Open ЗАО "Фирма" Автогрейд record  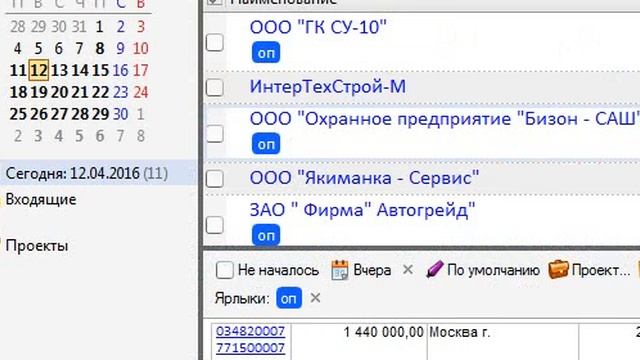[362, 210]
